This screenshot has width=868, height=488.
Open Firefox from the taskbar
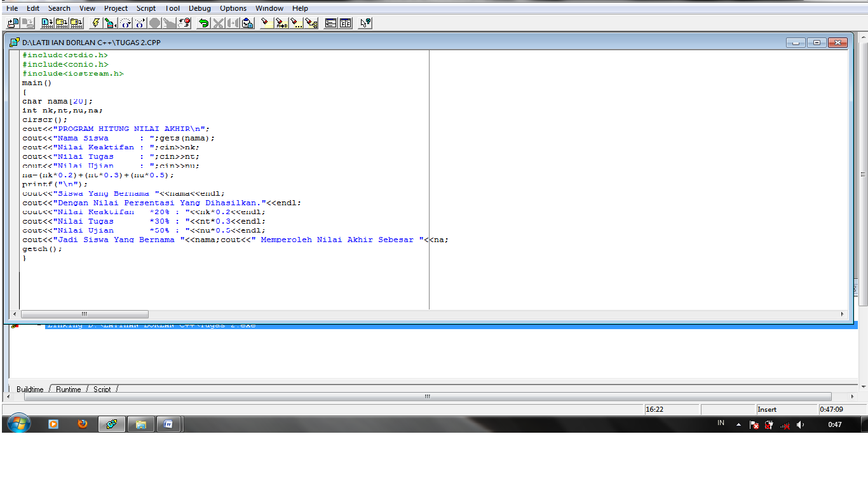coord(83,424)
